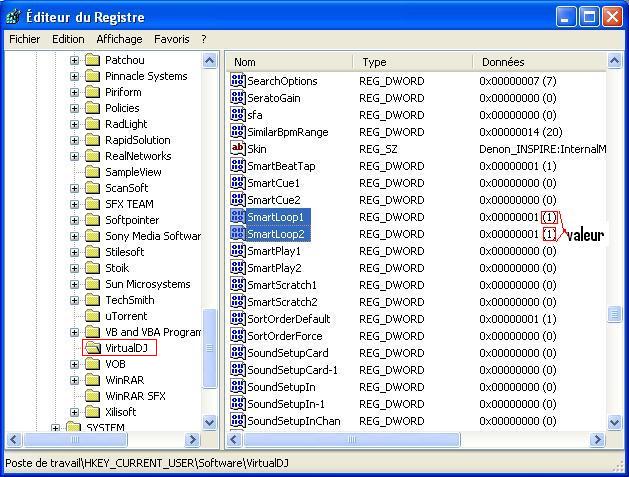
Task: Click the folder icon of WinRAR SFX
Action: [x=93, y=396]
